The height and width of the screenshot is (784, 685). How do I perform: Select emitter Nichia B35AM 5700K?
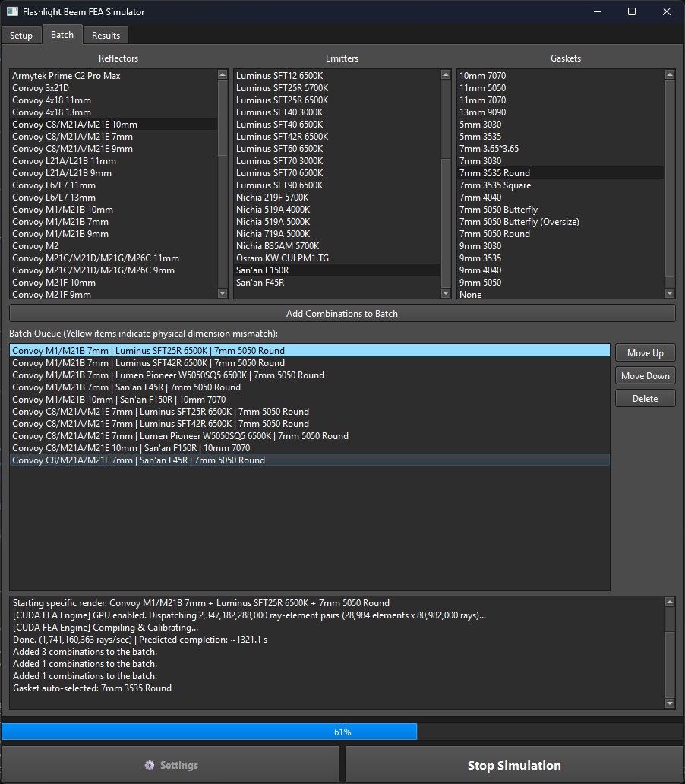pos(337,246)
